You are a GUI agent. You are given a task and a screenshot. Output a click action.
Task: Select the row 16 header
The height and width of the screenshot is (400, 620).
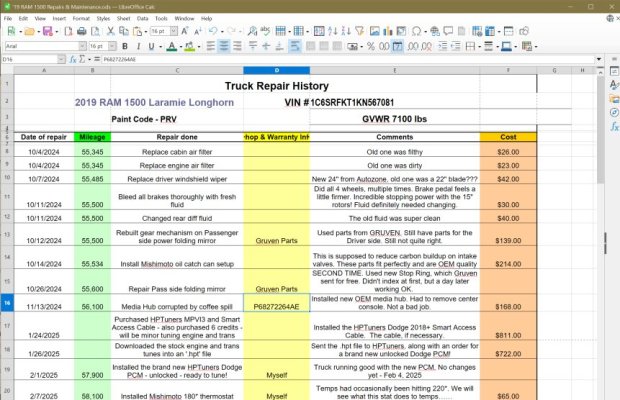[7, 303]
